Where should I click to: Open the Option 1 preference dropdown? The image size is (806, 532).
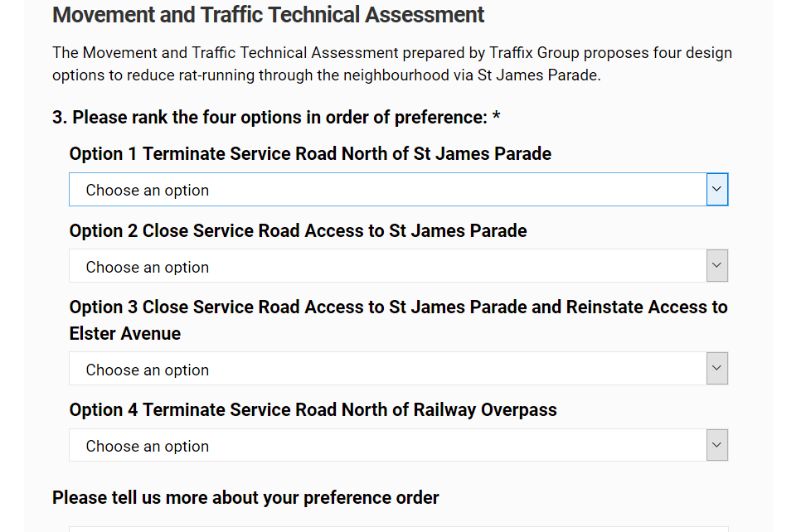pos(387,190)
